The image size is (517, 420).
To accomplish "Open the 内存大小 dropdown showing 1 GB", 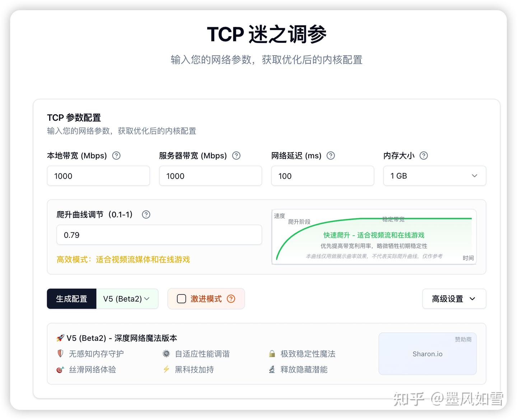I will click(434, 176).
